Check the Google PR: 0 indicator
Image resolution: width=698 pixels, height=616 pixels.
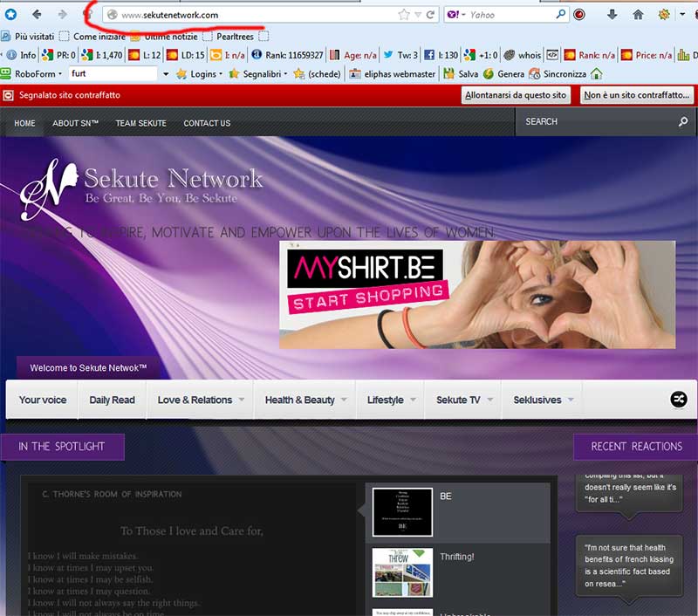coord(58,55)
